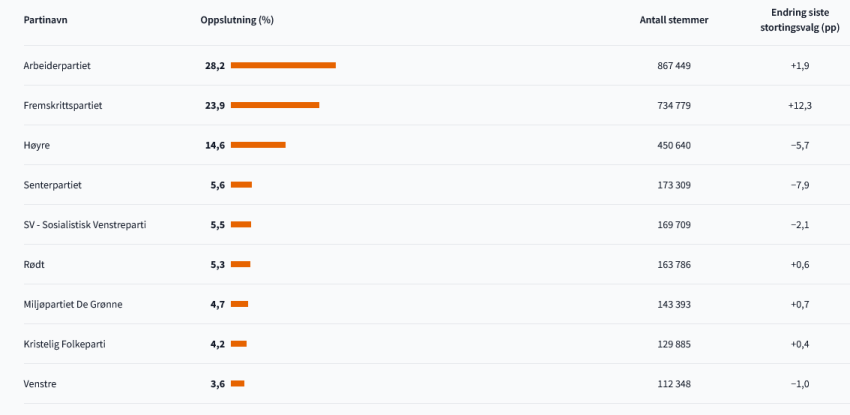Select Miljøpartiet De Grønne
The width and height of the screenshot is (850, 415).
click(x=73, y=304)
